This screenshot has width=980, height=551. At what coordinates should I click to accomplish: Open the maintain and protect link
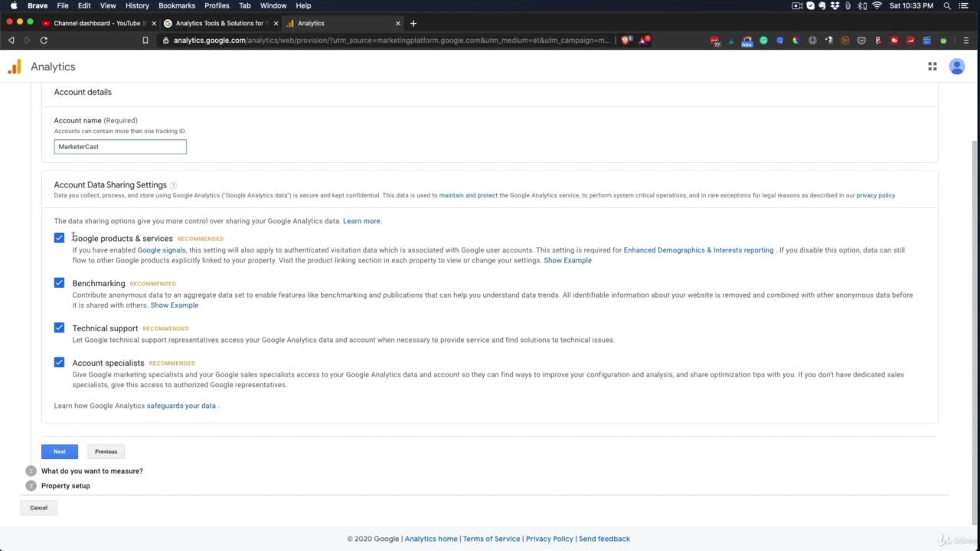click(469, 195)
